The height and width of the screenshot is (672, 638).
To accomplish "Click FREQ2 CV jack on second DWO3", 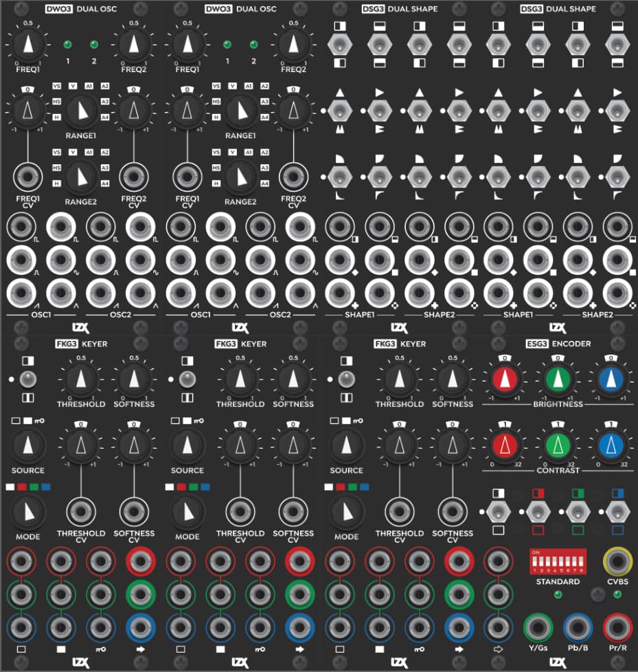I will (x=293, y=177).
